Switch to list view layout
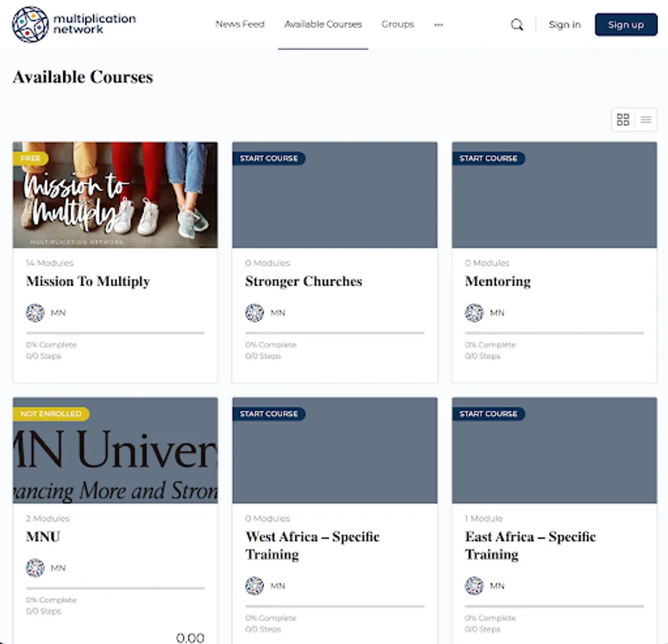This screenshot has height=644, width=668. pyautogui.click(x=646, y=119)
